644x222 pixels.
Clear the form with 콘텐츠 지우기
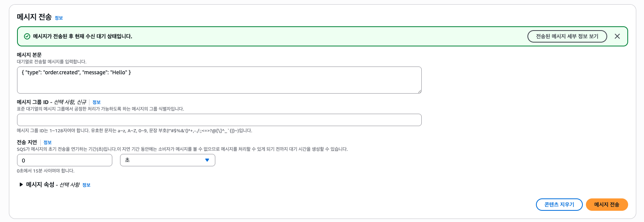[x=559, y=205]
